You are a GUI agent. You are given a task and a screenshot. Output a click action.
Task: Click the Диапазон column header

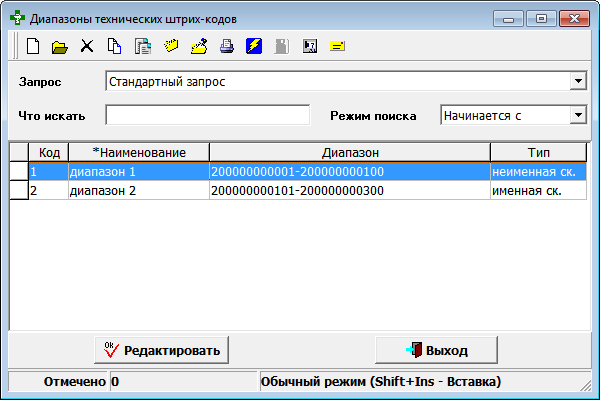pyautogui.click(x=350, y=152)
